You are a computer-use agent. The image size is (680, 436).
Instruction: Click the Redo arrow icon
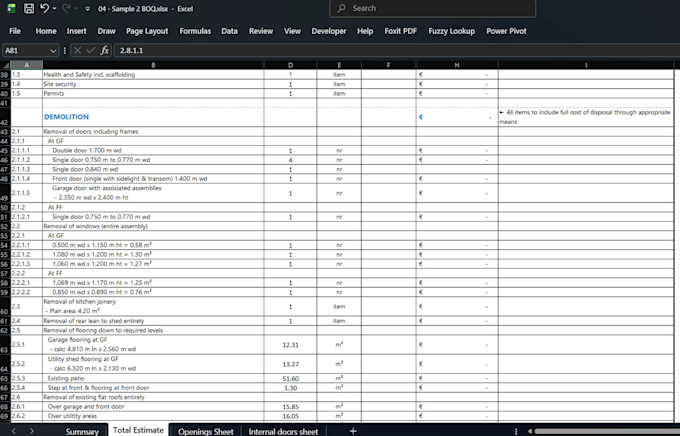66,8
